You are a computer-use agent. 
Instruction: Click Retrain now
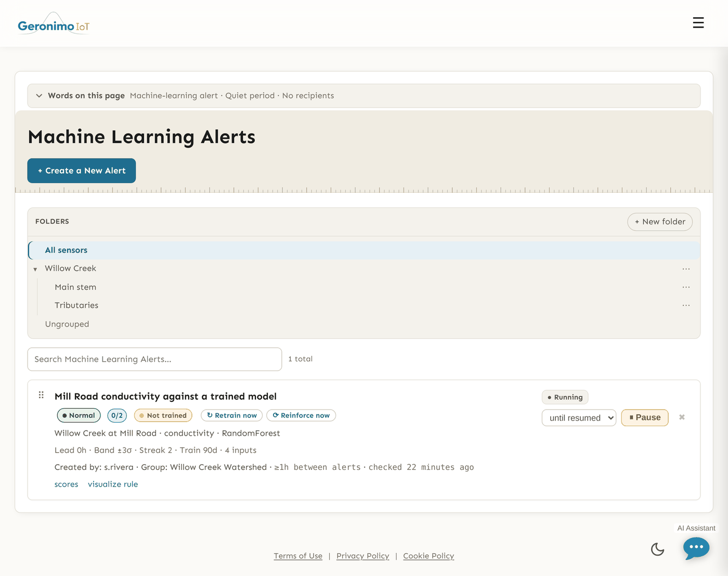pos(232,415)
